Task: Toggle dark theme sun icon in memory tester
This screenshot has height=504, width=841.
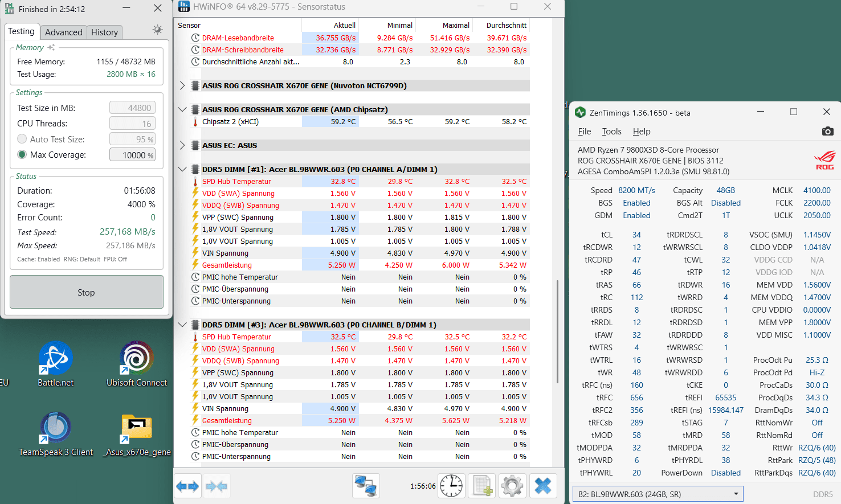Action: 158,30
